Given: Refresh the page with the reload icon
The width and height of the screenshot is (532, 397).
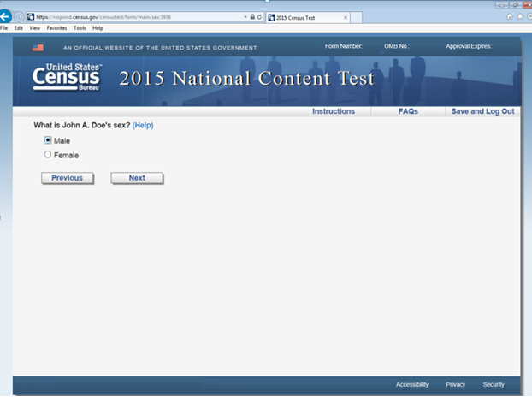Looking at the screenshot, I should 259,16.
